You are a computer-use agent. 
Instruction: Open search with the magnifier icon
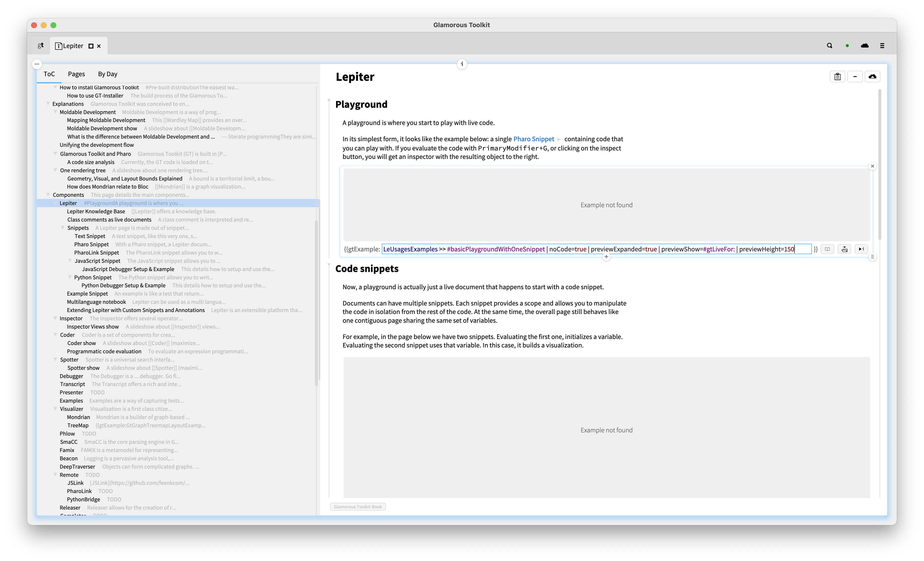pos(829,45)
